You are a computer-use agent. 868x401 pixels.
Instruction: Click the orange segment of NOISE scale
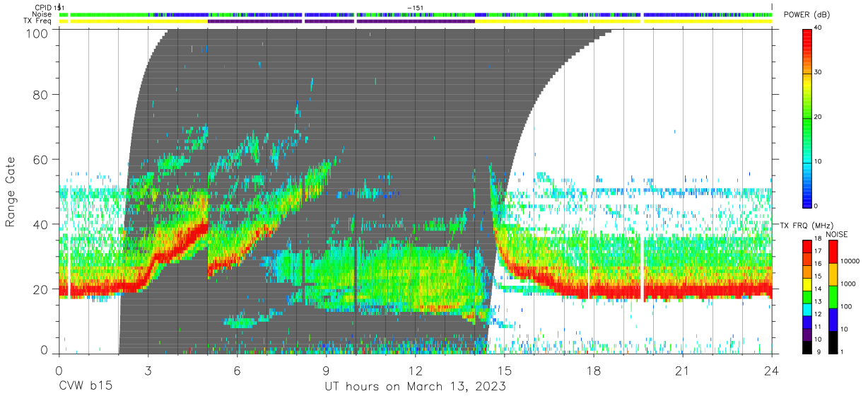tap(834, 274)
